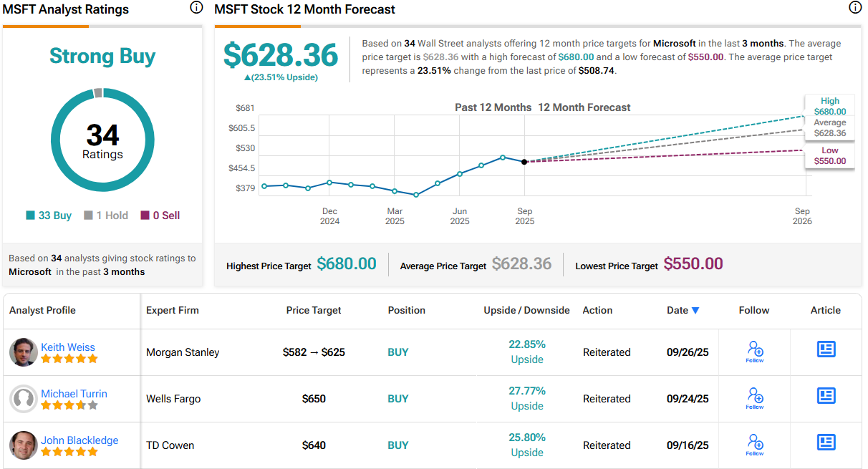The width and height of the screenshot is (868, 469).
Task: Follow analyst Keith Weiss
Action: [755, 352]
